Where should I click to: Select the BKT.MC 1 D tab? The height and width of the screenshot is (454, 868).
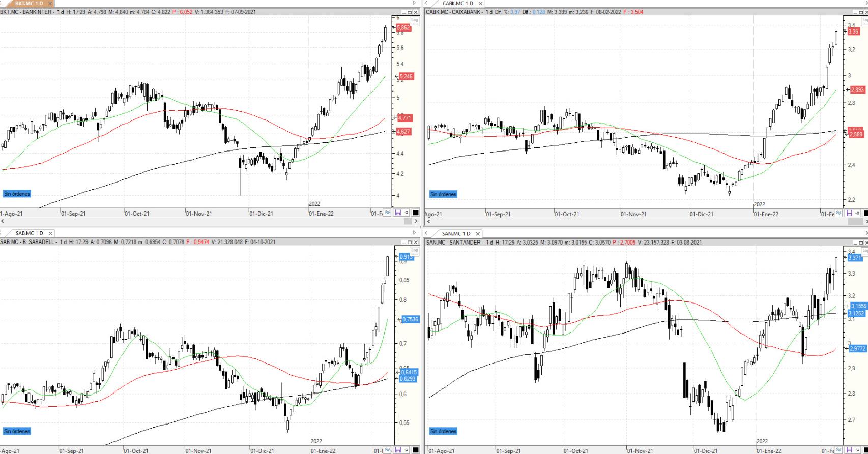(x=29, y=4)
